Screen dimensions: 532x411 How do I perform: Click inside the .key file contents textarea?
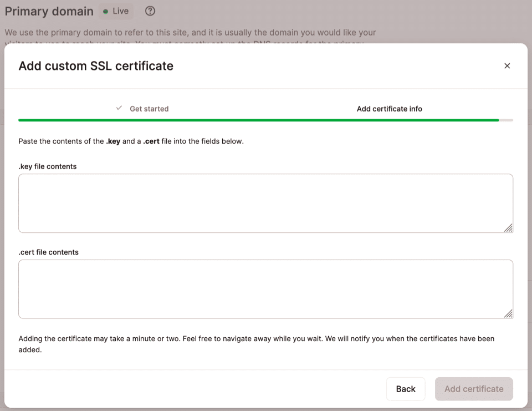[x=265, y=203]
